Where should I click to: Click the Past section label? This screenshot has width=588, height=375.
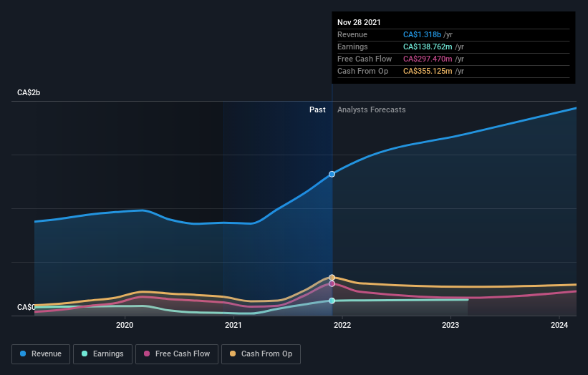coord(317,109)
